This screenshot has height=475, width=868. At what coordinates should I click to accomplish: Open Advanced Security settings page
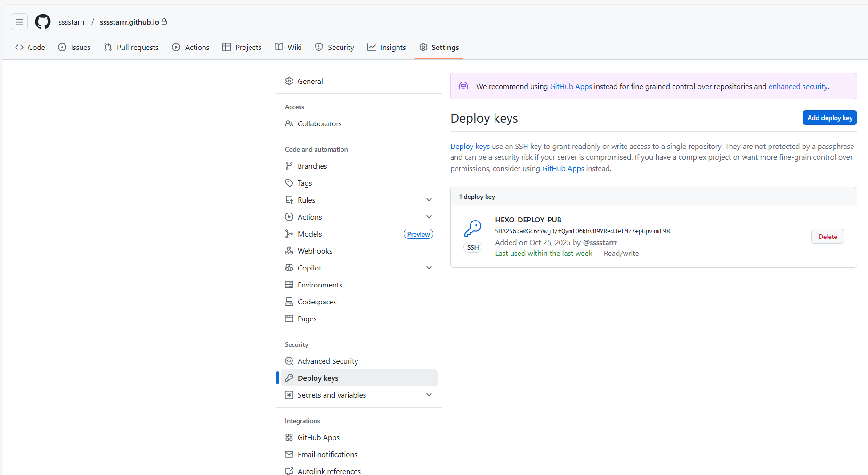(x=328, y=361)
